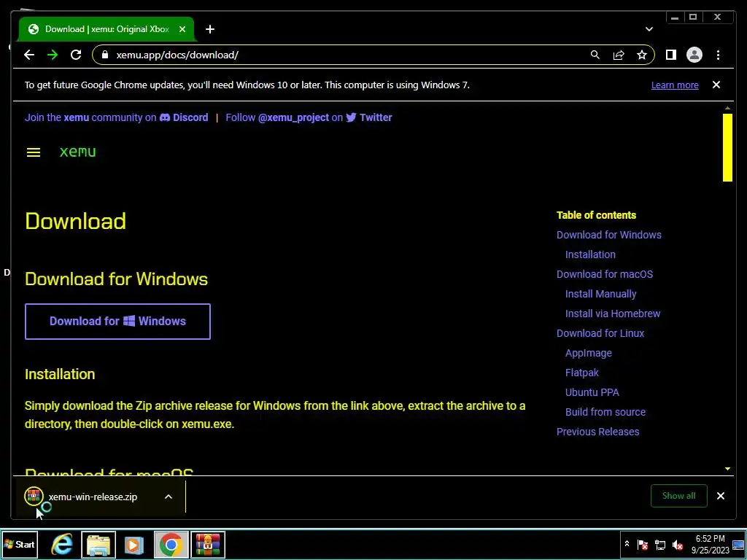The height and width of the screenshot is (560, 747).
Task: Open the Twitter link in the banner
Action: point(369,117)
